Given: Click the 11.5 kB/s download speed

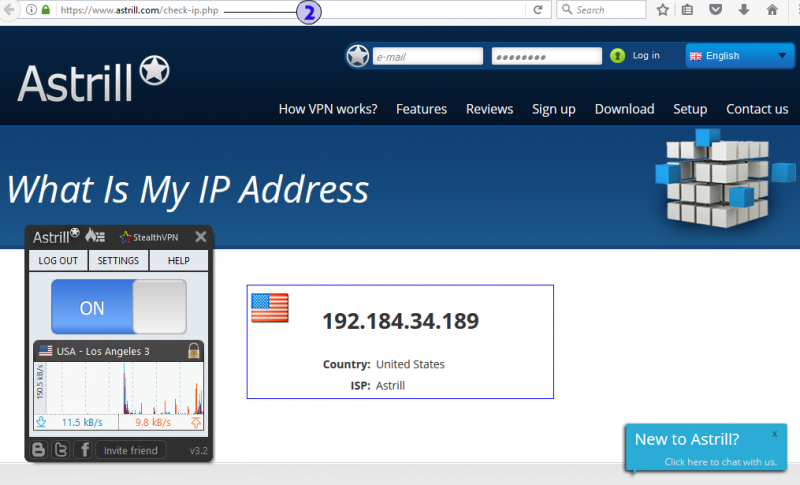Looking at the screenshot, I should 82,422.
